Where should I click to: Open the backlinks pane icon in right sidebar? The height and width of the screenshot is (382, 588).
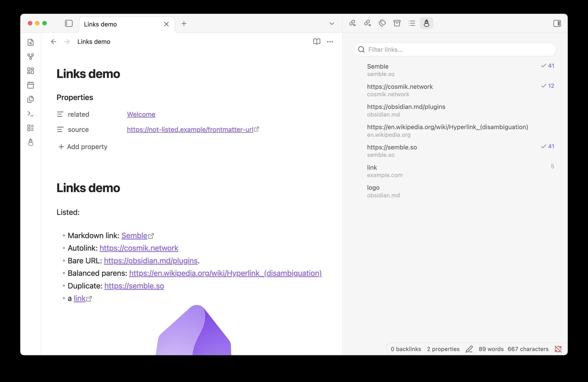(353, 23)
